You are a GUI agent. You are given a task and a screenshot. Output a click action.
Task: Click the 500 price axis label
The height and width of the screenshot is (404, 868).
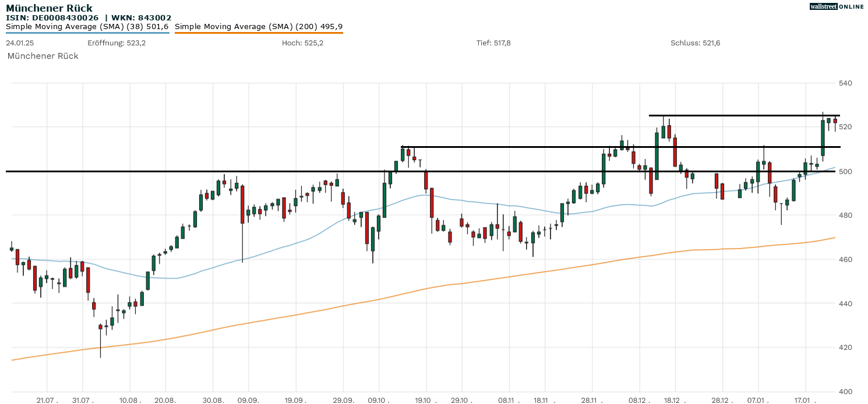(845, 171)
